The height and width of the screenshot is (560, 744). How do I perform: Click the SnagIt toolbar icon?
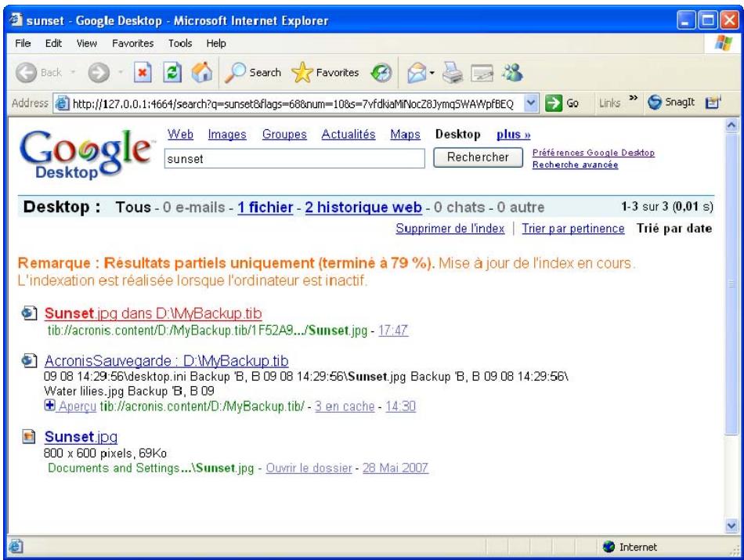coord(671,102)
